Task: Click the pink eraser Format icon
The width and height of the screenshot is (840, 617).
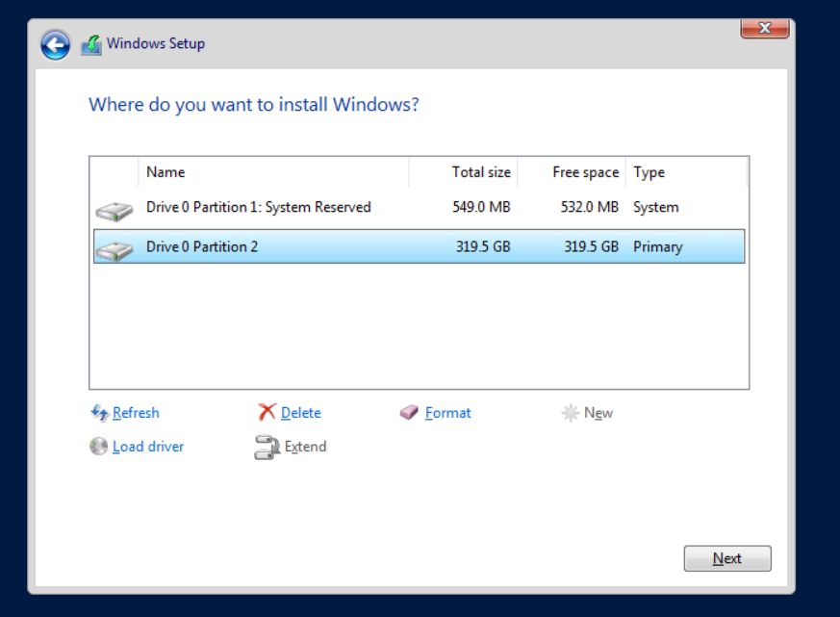Action: (x=410, y=413)
